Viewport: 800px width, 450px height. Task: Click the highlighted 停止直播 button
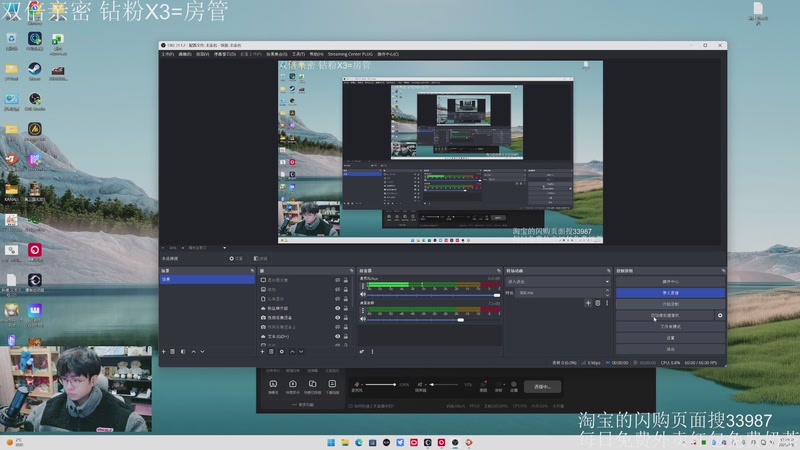point(670,293)
